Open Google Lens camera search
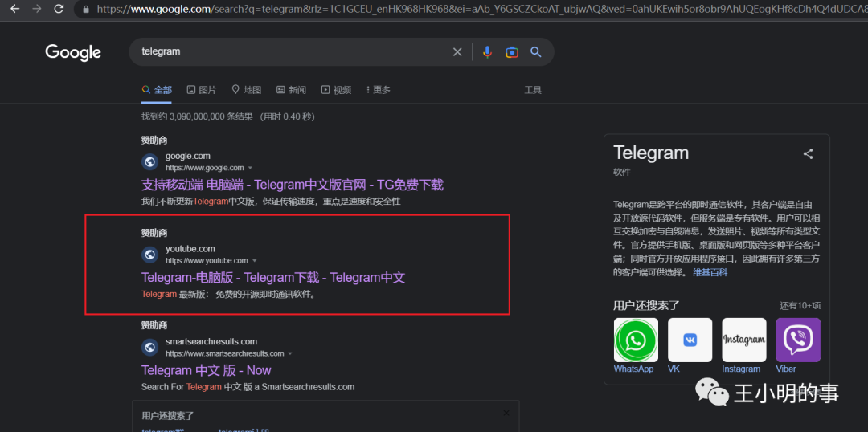Image resolution: width=868 pixels, height=432 pixels. click(511, 52)
